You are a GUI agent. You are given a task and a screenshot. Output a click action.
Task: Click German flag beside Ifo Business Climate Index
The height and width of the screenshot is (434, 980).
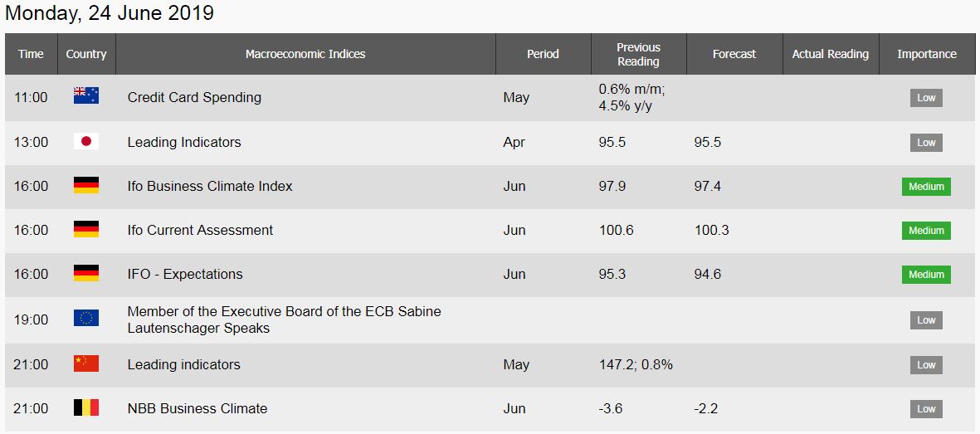(86, 186)
